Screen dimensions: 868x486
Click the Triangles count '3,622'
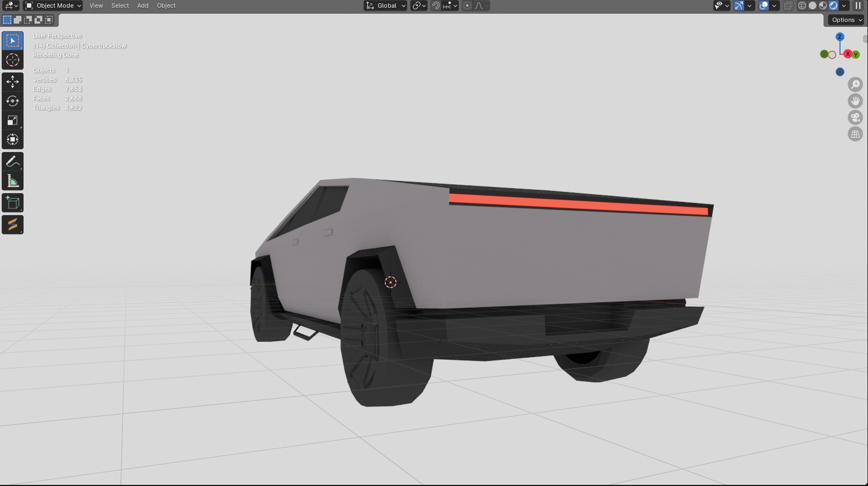(73, 108)
